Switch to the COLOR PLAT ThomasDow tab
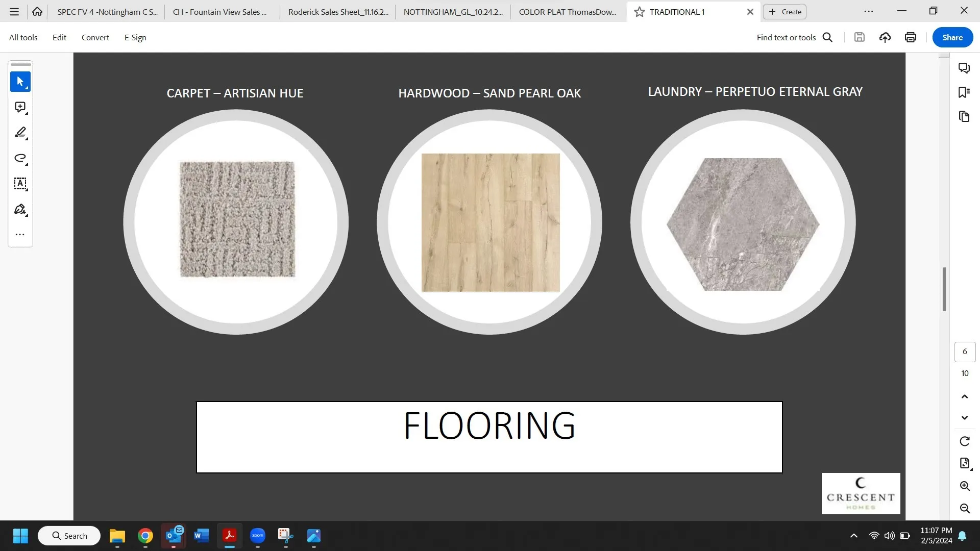The image size is (980, 551). click(567, 12)
